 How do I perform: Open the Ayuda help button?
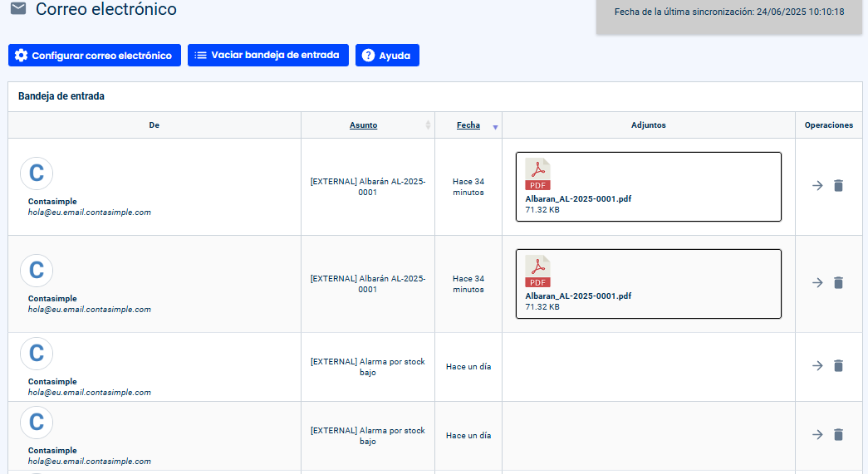(x=387, y=56)
